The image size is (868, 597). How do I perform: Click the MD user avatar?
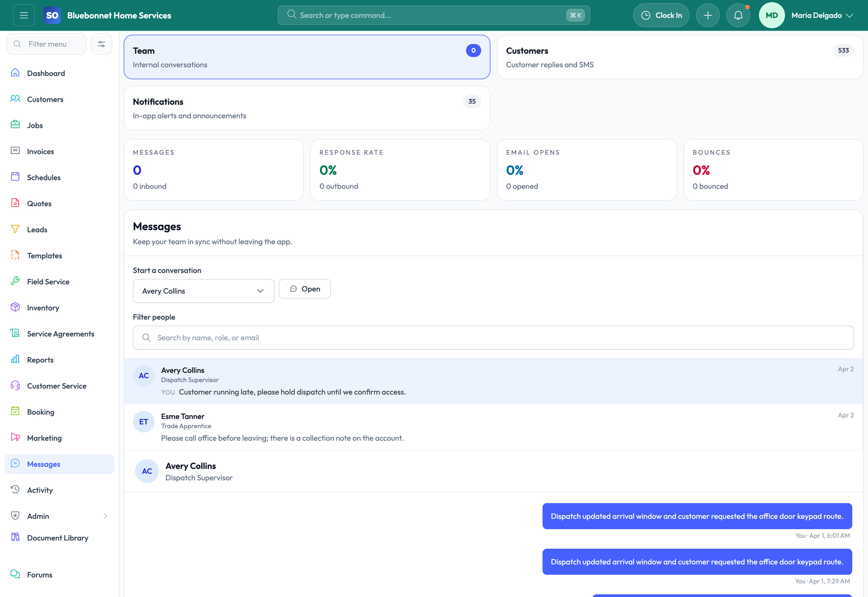tap(771, 15)
